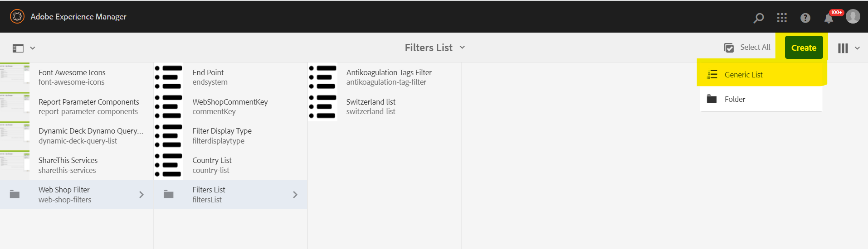Toggle the Select All checkbox
This screenshot has height=249, width=868.
pos(729,48)
